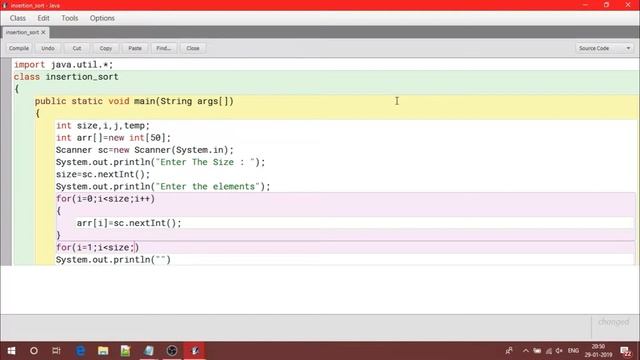
Task: Click the ENG language indicator
Action: (x=573, y=351)
